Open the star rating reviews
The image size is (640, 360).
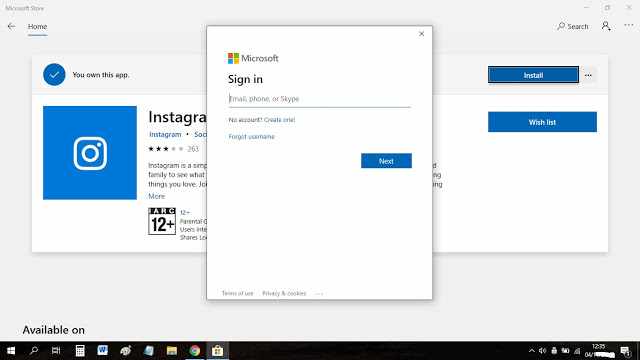point(173,149)
